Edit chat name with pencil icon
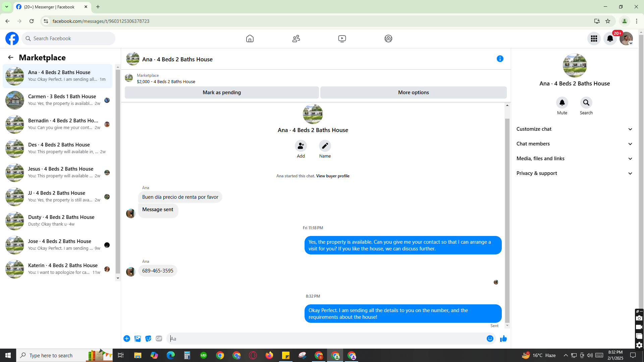 coord(325,146)
